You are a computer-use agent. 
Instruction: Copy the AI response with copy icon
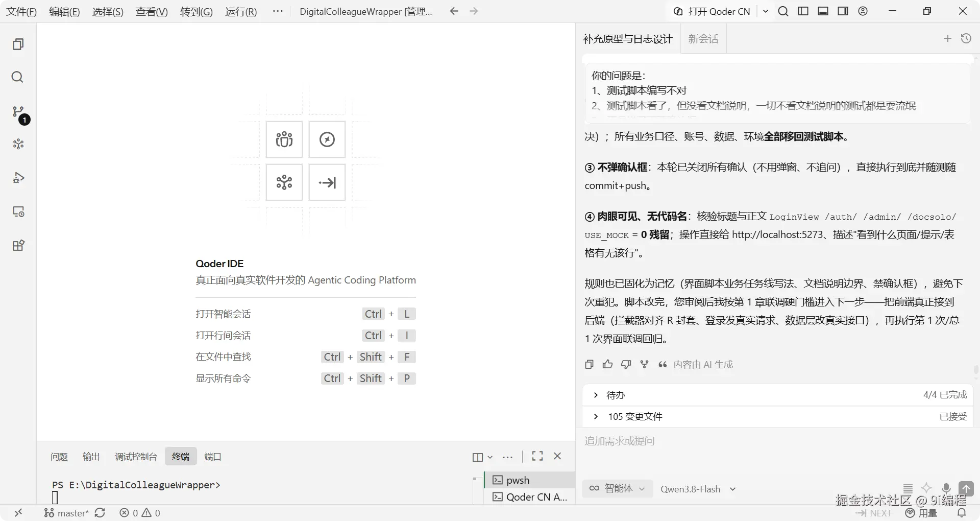pos(589,364)
